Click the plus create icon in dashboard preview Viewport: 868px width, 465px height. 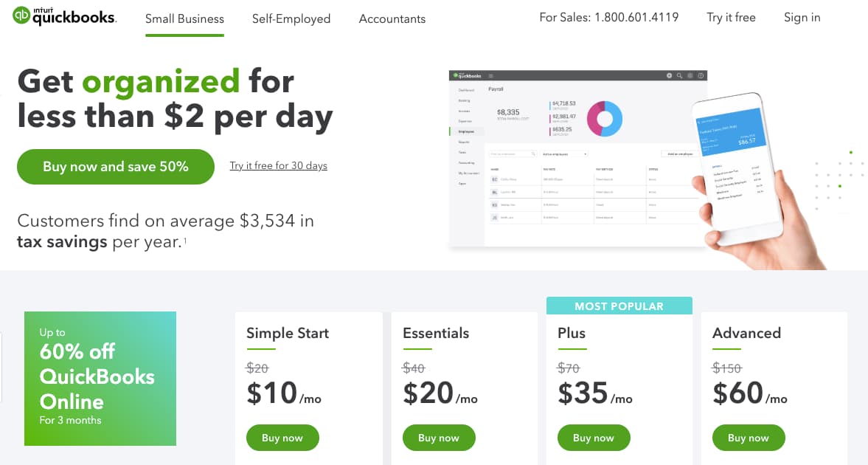point(670,75)
